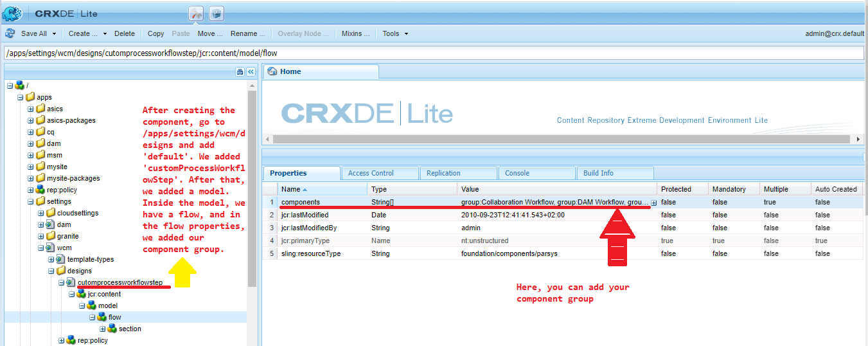Click the cutomprocessworkflowstep page icon

click(x=71, y=282)
